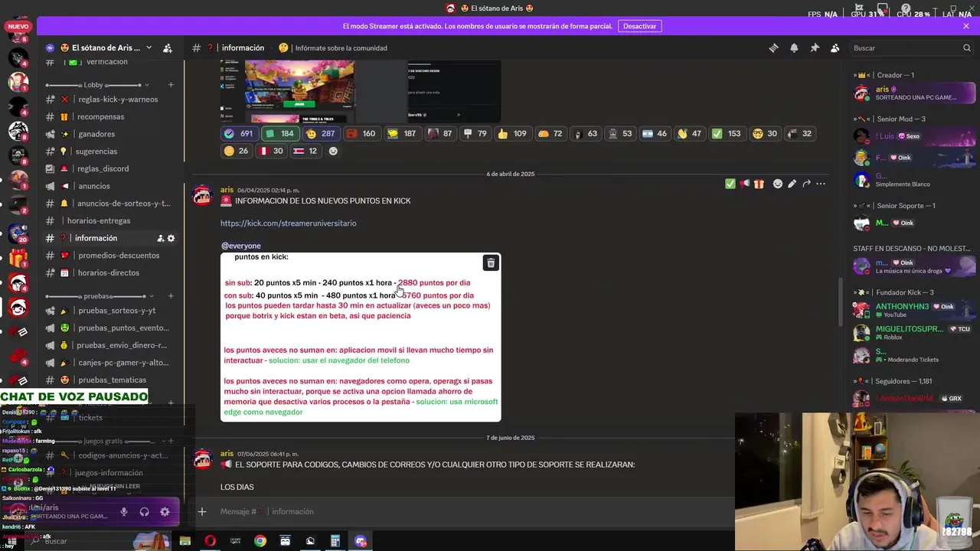Toggle the reaction showing 691

coord(238,133)
